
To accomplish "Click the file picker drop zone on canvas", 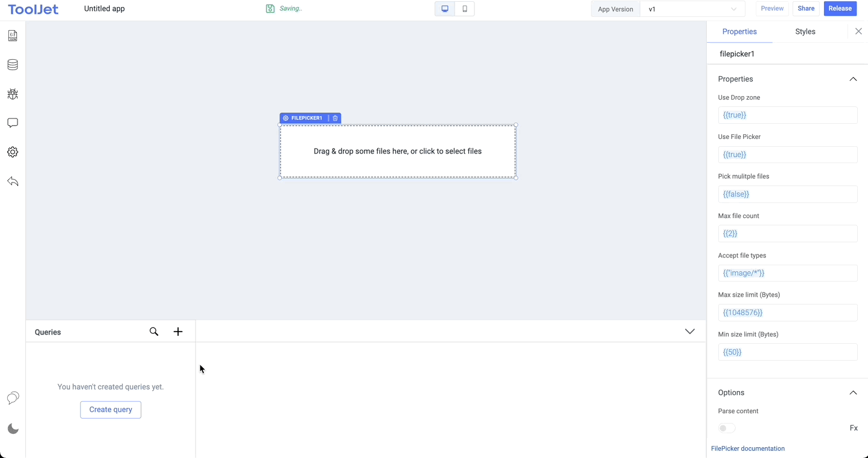I will tap(398, 152).
